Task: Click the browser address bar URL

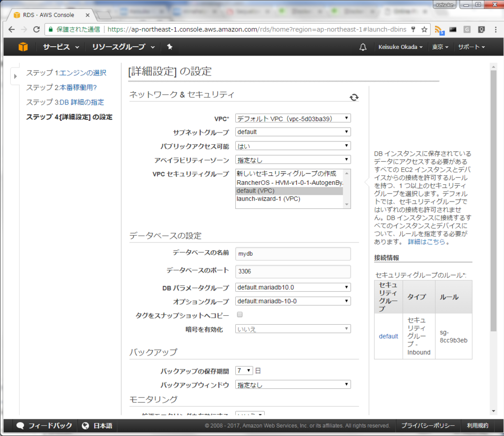Action: coord(257,29)
